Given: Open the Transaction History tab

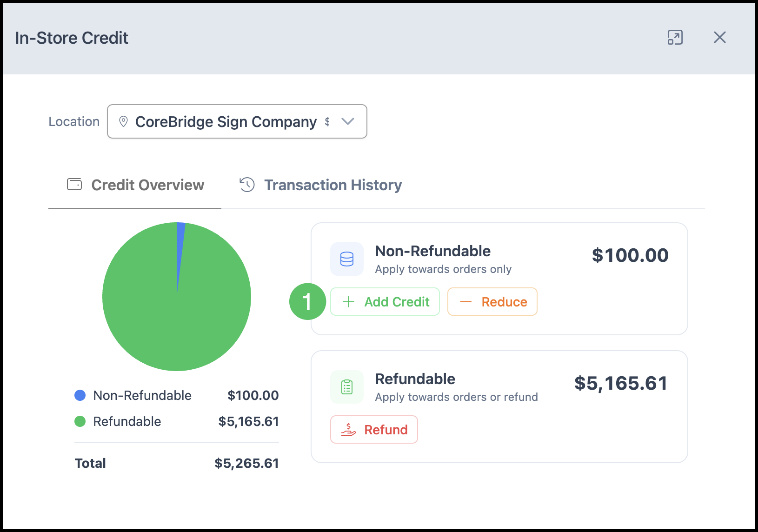Looking at the screenshot, I should 320,185.
